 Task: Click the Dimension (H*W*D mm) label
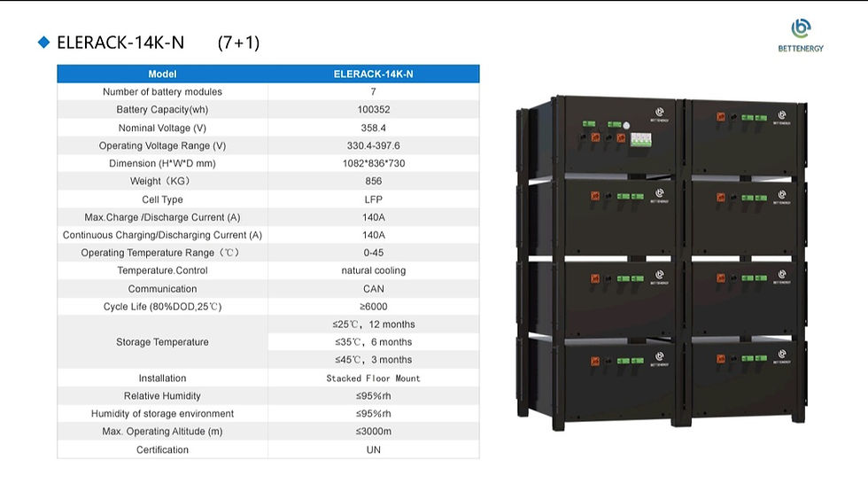coord(162,163)
